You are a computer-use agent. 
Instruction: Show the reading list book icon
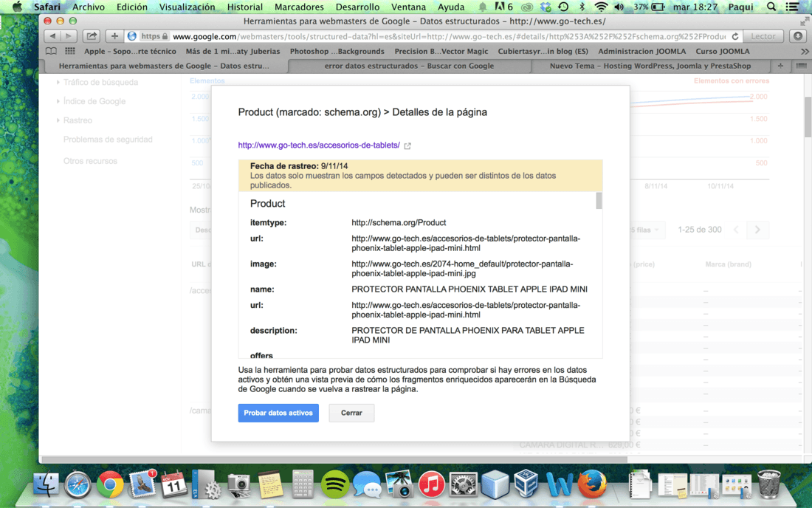51,51
